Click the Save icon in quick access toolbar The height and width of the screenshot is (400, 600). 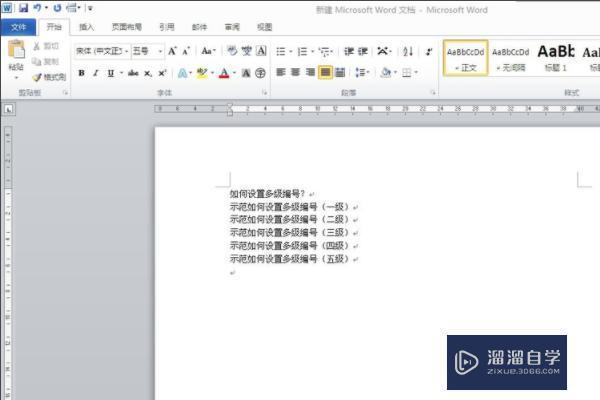point(23,8)
